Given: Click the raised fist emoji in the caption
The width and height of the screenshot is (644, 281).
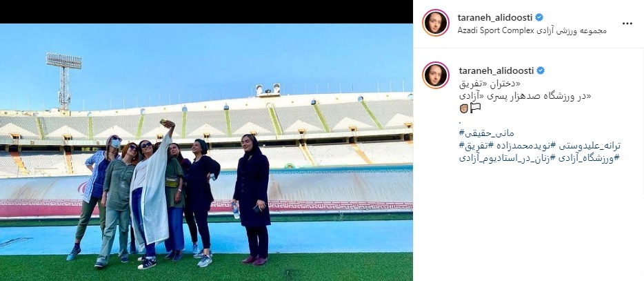Looking at the screenshot, I should click(463, 108).
